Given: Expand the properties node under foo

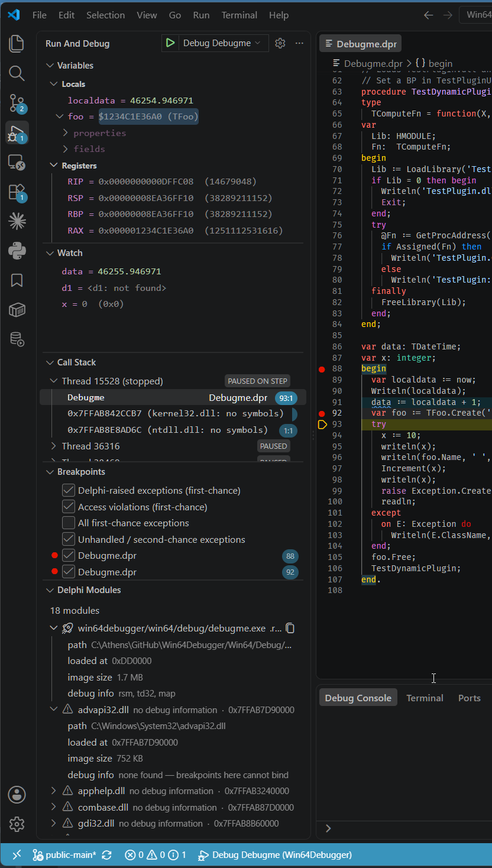Looking at the screenshot, I should tap(66, 133).
